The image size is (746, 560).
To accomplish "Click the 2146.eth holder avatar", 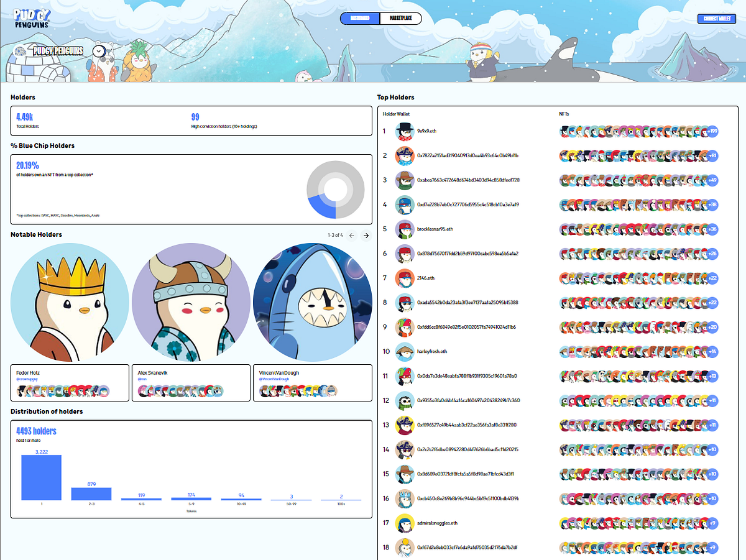I will coord(405,278).
